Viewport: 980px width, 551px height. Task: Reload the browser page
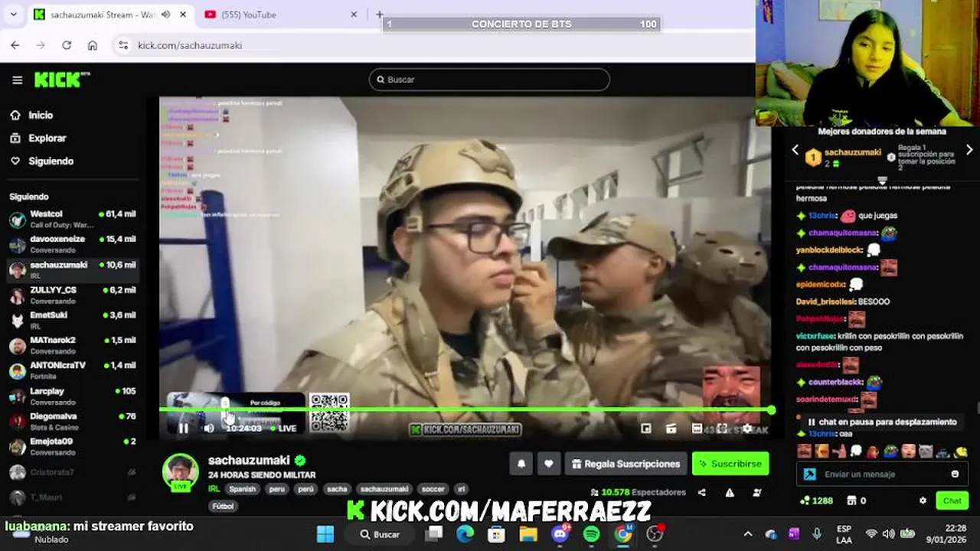click(67, 45)
